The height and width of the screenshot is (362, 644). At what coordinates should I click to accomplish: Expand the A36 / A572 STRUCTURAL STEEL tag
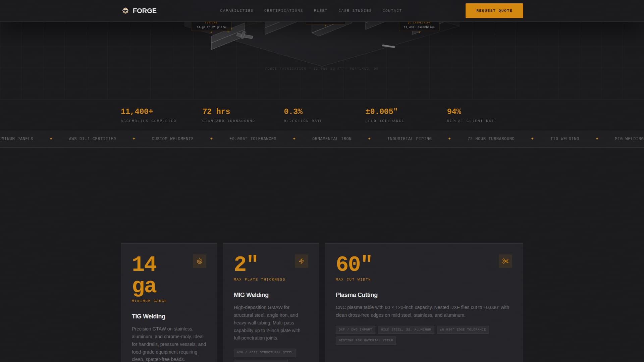265,352
